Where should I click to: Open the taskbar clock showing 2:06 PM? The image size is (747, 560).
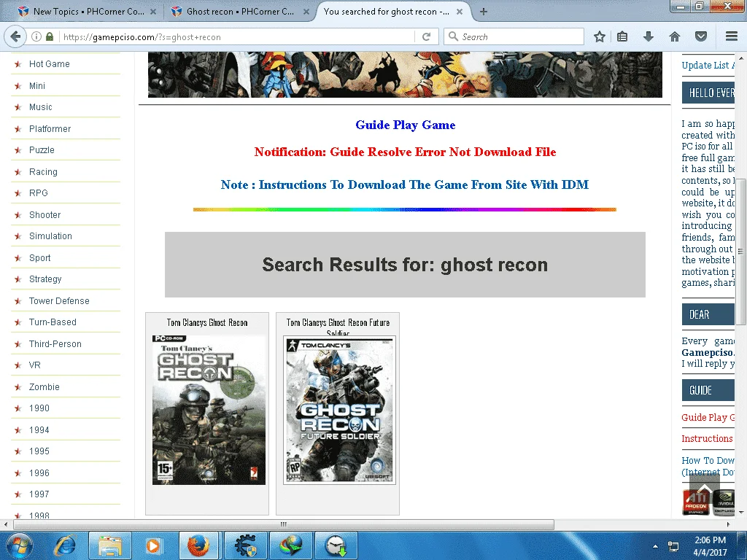(x=710, y=546)
